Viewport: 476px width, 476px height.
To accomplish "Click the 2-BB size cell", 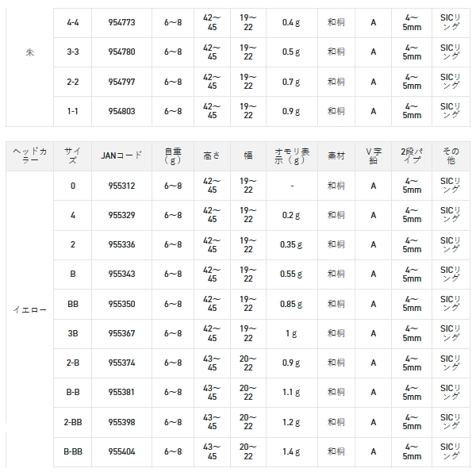I will coord(72,422).
